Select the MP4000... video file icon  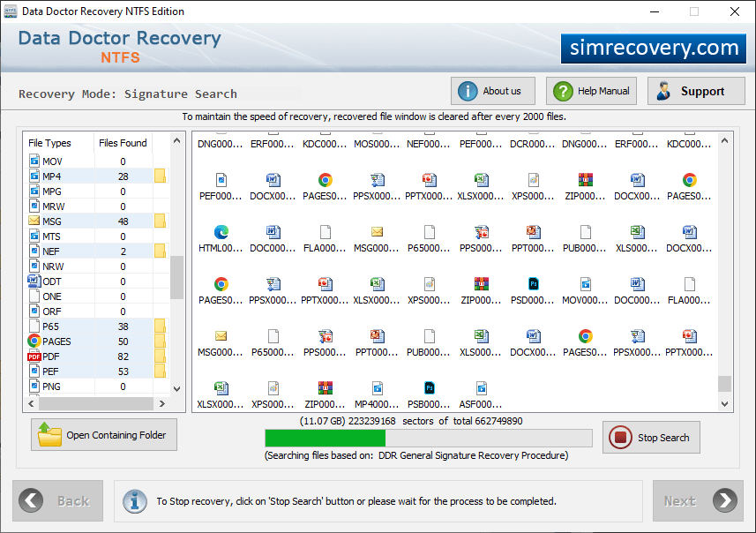(377, 388)
